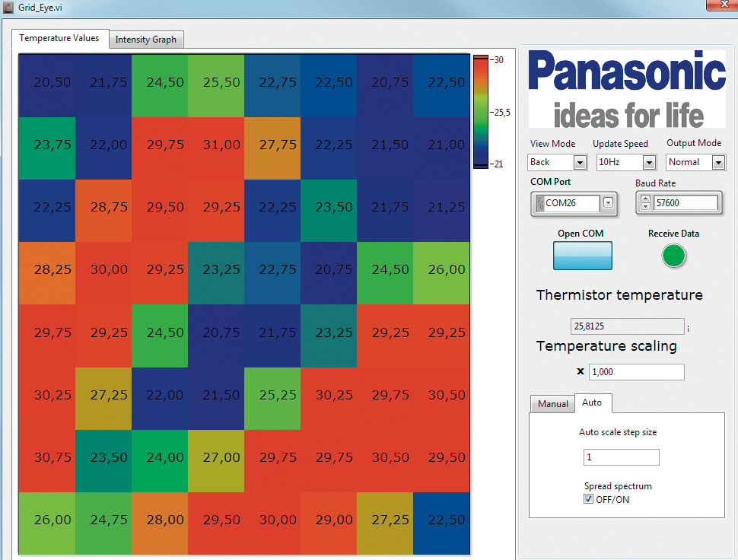This screenshot has width=738, height=560.
Task: Click the cell reading 30,75
Action: click(47, 461)
